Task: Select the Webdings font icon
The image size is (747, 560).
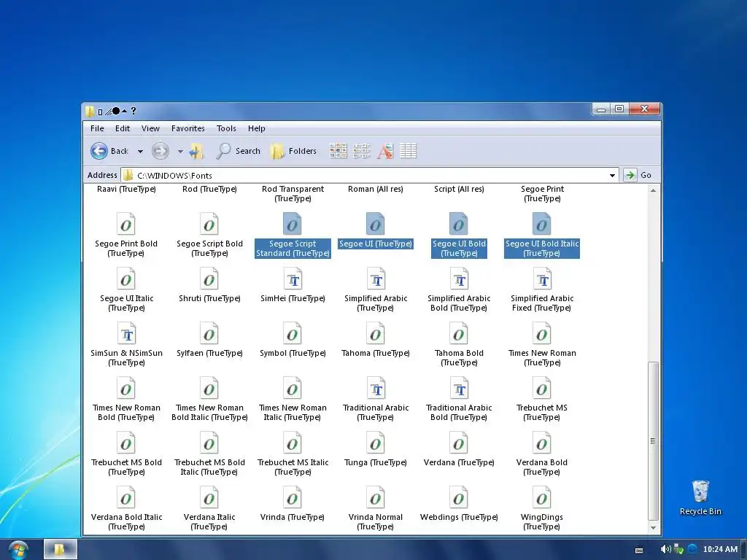Action: click(459, 497)
